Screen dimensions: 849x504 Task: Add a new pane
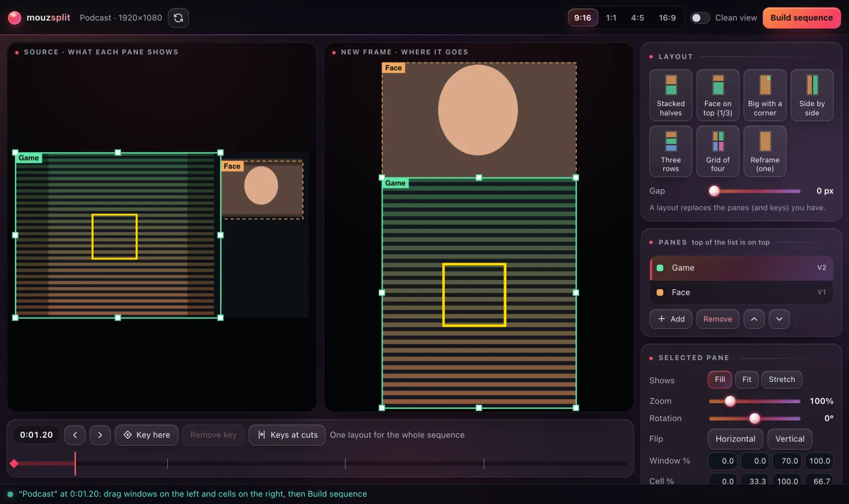click(x=671, y=319)
